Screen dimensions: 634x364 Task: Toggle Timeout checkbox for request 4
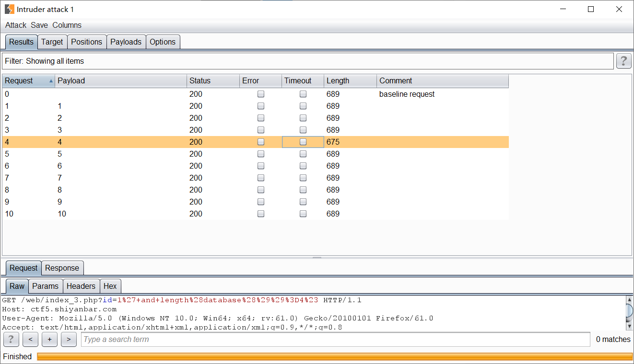click(x=303, y=142)
